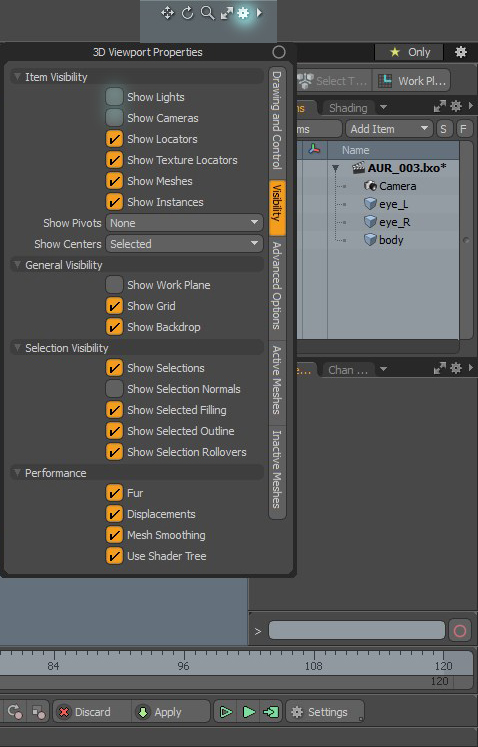
Task: Open the Add Item dropdown
Action: click(x=389, y=129)
